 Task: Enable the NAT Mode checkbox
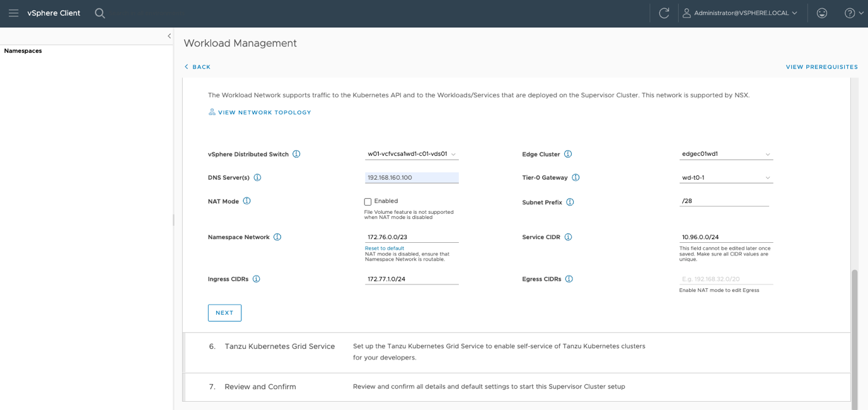point(367,202)
